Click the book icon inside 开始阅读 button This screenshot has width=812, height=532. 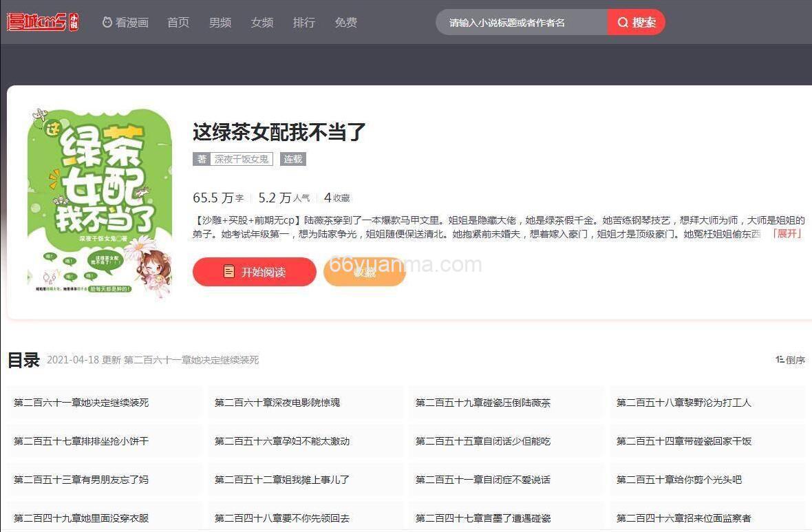pyautogui.click(x=229, y=271)
